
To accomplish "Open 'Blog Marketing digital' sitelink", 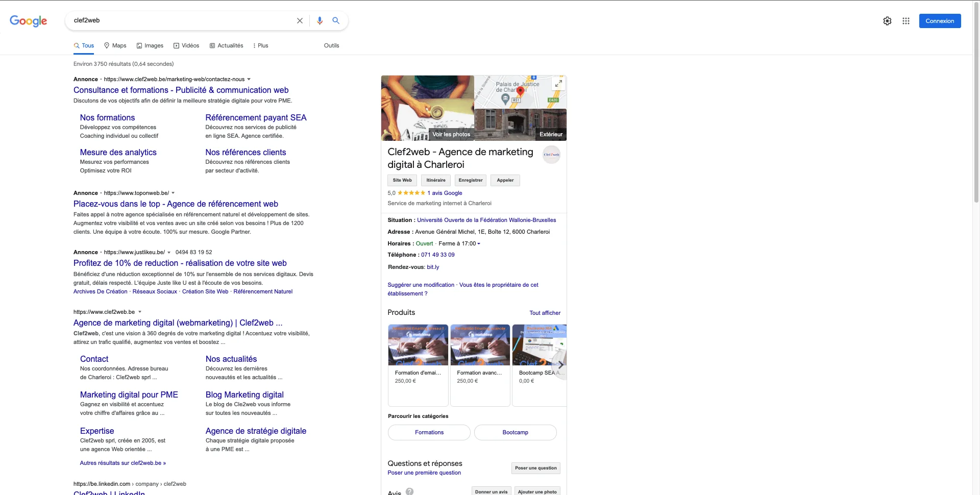I will pos(244,395).
